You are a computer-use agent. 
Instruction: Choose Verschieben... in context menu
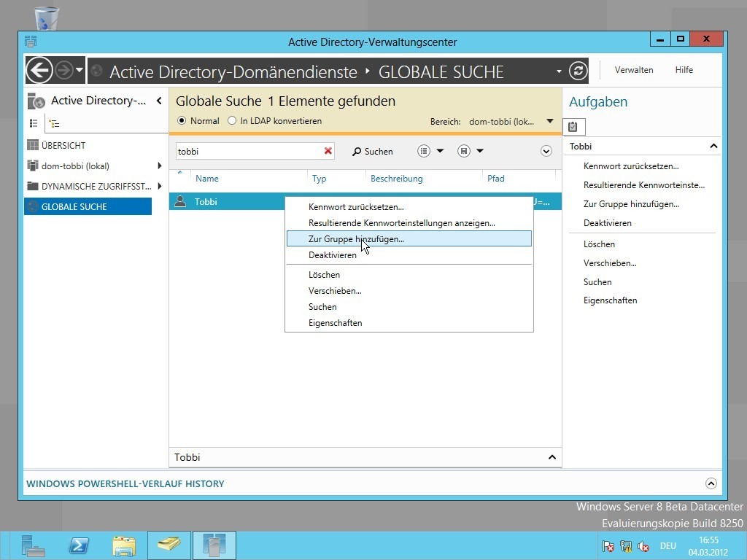(409, 291)
